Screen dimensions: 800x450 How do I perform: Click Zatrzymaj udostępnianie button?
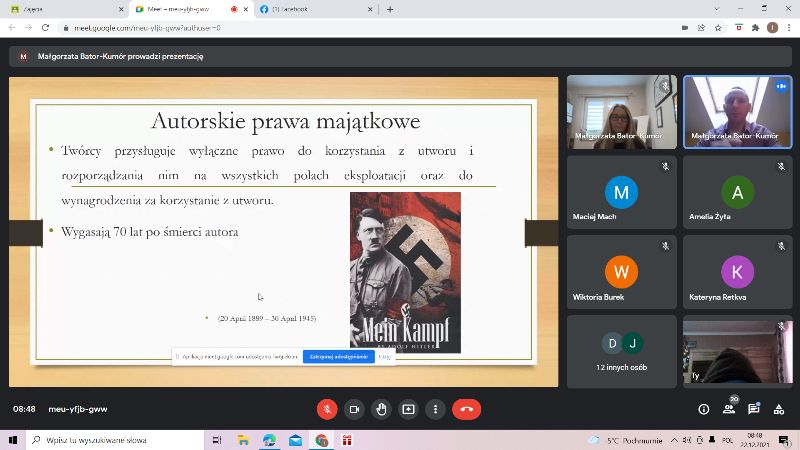point(339,357)
